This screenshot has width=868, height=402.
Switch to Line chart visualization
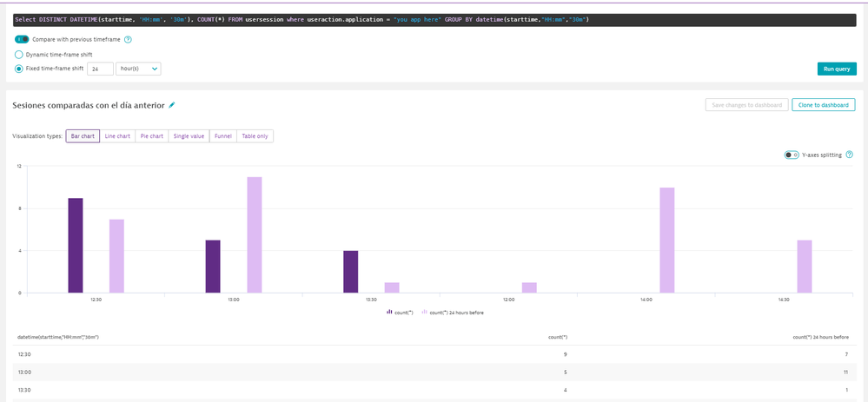117,136
